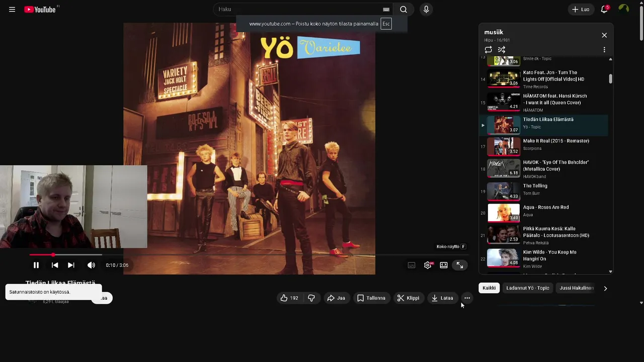Show more chips with right arrow
This screenshot has height=362, width=644.
(605, 288)
